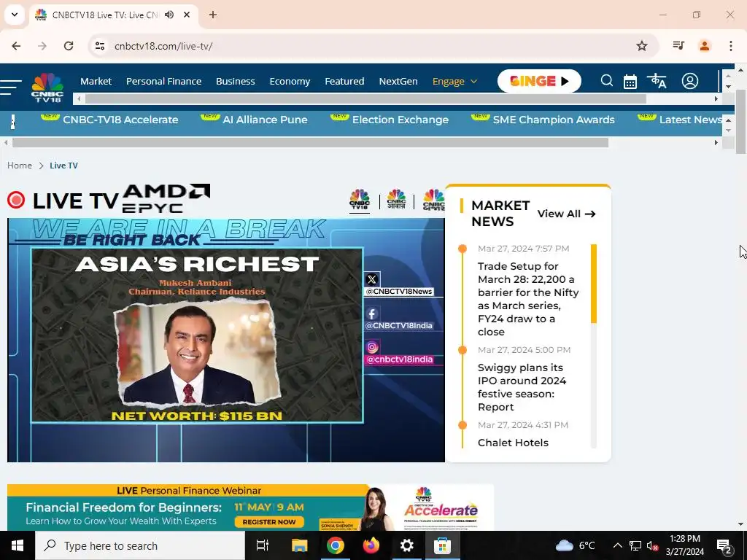This screenshot has height=560, width=747.
Task: Open Trade Setup for March 28 article
Action: tap(528, 299)
